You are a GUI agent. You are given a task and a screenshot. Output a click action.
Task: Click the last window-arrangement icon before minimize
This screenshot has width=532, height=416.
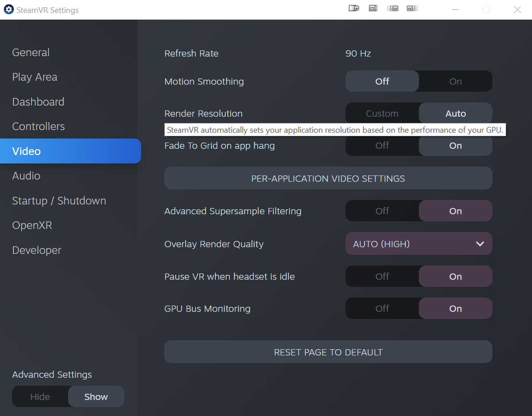pyautogui.click(x=412, y=8)
